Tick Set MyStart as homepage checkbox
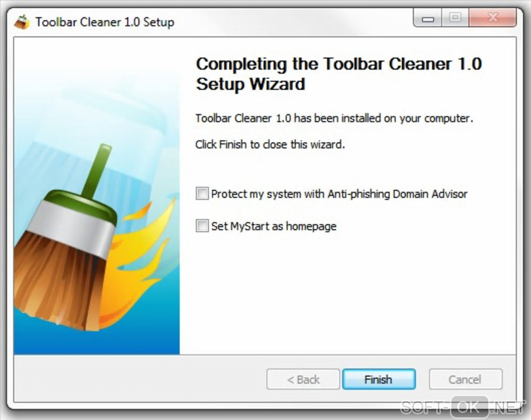Viewport: 531px width, 420px height. pyautogui.click(x=202, y=226)
